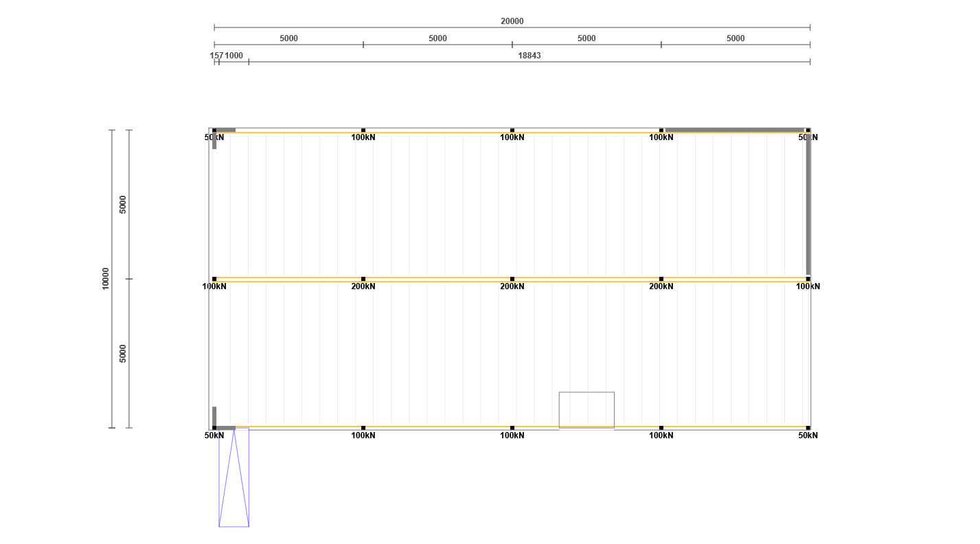Select the center column marker on bottom beam
The height and width of the screenshot is (544, 980).
coord(512,428)
